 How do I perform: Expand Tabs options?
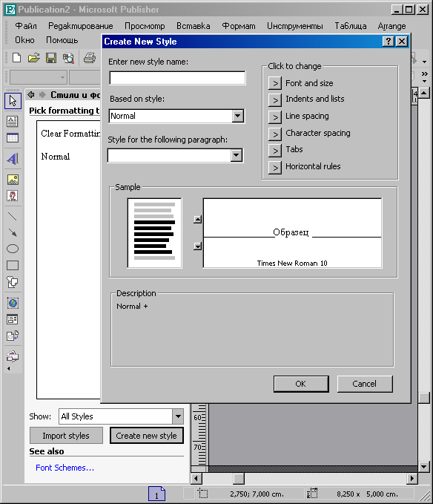[275, 151]
